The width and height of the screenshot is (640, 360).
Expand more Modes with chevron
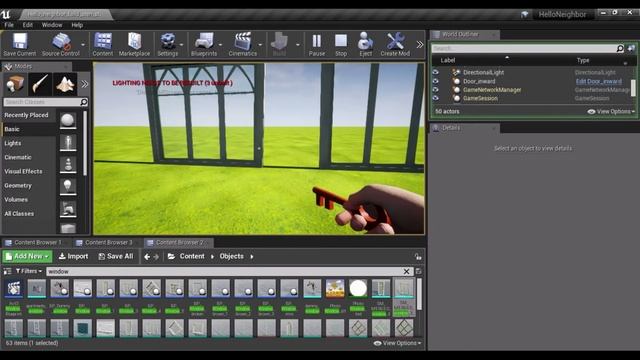84,84
